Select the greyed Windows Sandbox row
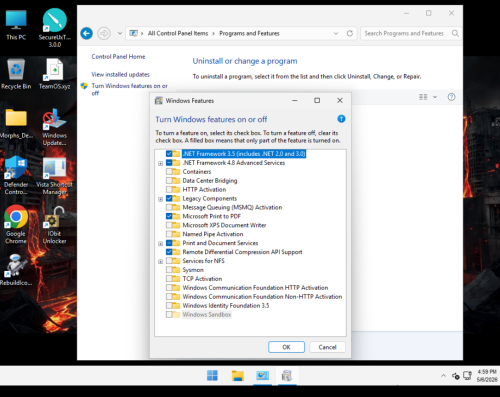The width and height of the screenshot is (500, 397). click(207, 315)
